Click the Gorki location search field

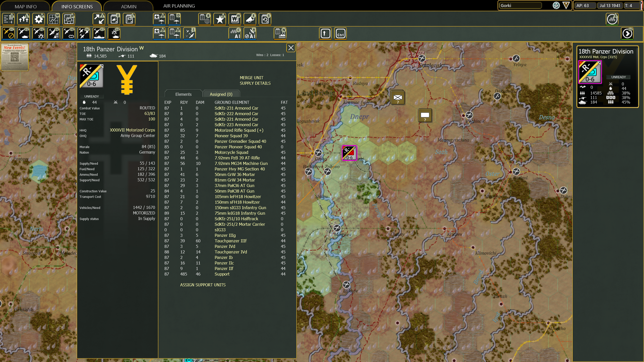tap(520, 6)
